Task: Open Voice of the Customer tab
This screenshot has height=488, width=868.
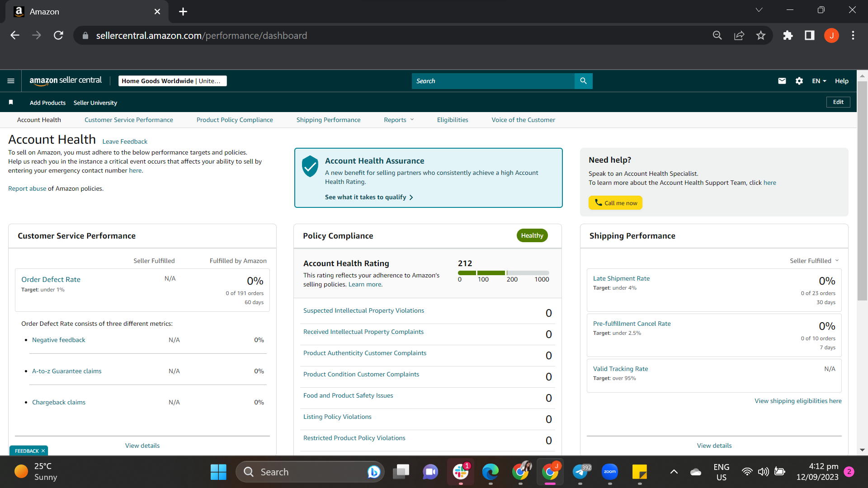Action: tap(524, 120)
